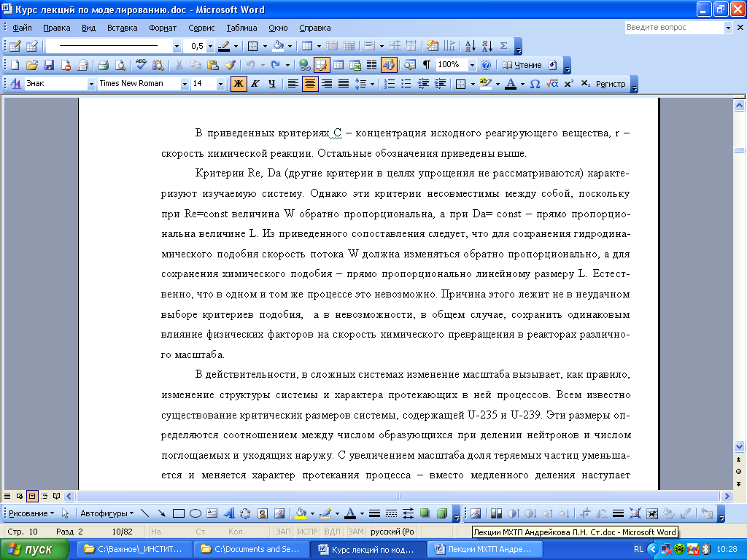Screen dimensions: 747x560
Task: Open the Файл menu
Action: click(22, 28)
